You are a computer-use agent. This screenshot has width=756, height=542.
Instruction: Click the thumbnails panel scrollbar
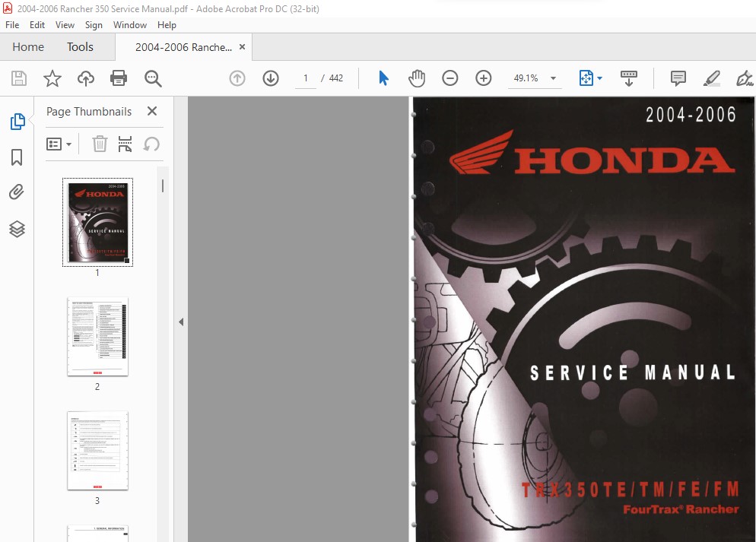163,186
